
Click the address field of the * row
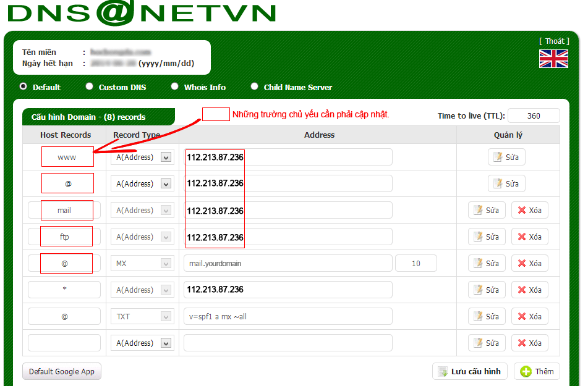288,290
